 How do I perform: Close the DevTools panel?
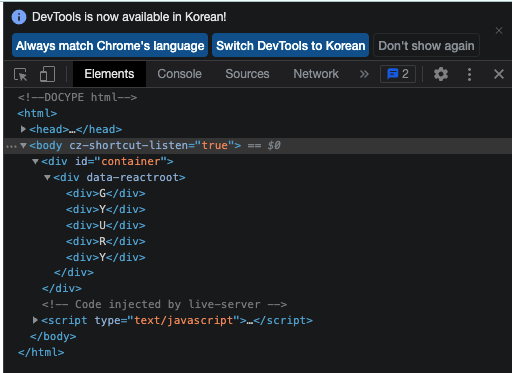[x=499, y=74]
